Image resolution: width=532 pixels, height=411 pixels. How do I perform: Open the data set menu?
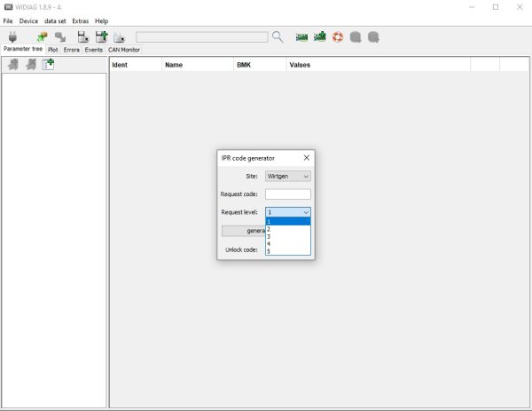[x=55, y=21]
